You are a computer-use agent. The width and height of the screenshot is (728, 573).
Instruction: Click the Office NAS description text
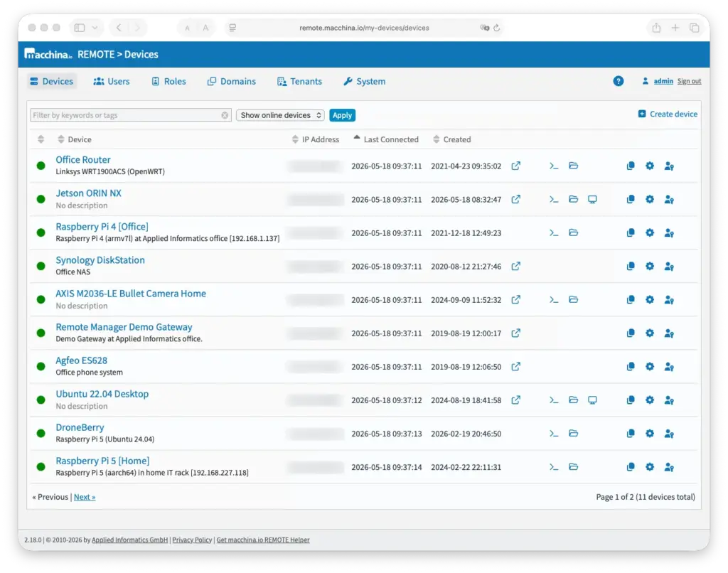pyautogui.click(x=73, y=272)
